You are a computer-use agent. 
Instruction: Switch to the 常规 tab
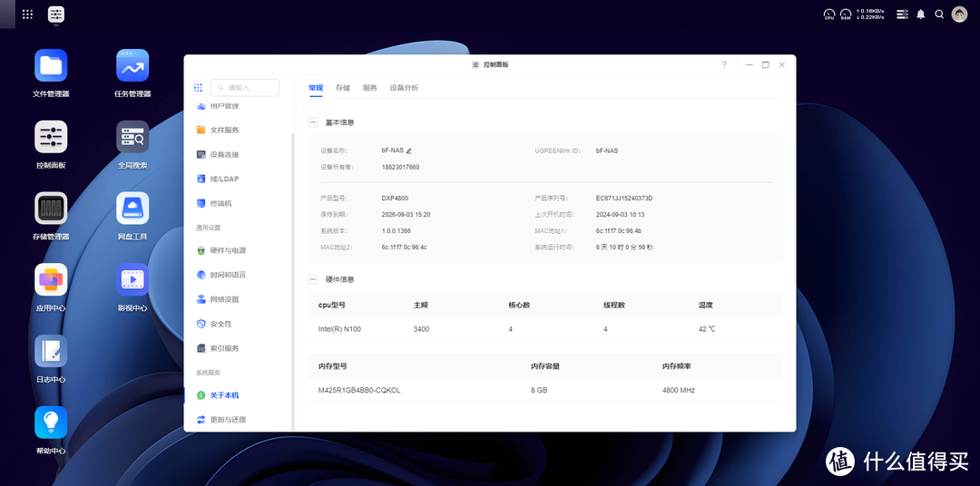[x=316, y=88]
